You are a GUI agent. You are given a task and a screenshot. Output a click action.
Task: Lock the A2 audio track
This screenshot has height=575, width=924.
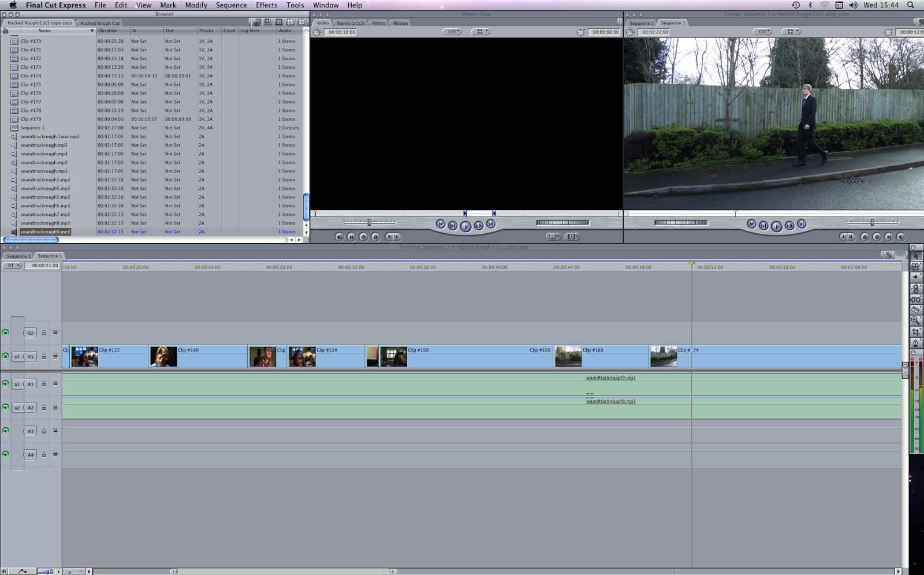pyautogui.click(x=44, y=407)
